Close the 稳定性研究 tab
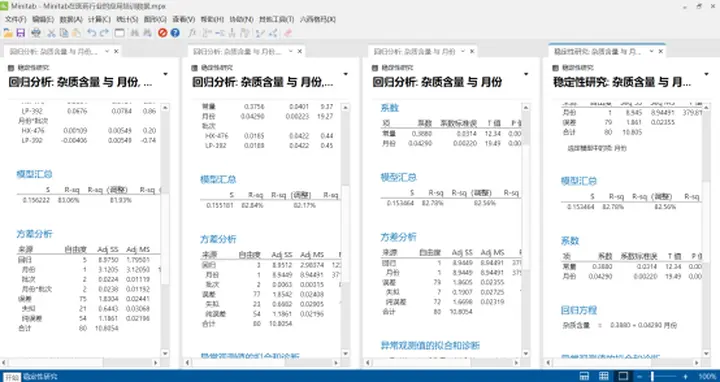The height and width of the screenshot is (382, 720). tap(661, 51)
